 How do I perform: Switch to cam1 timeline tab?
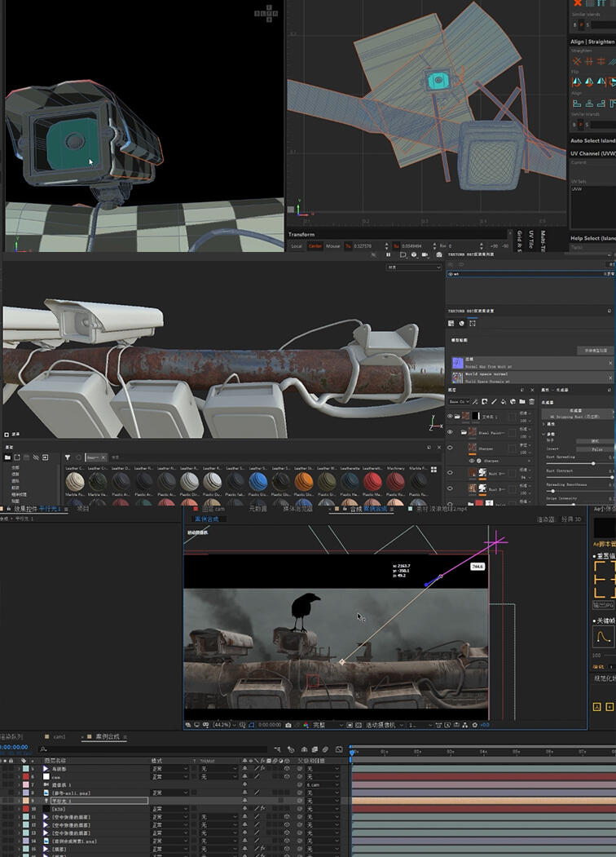59,737
